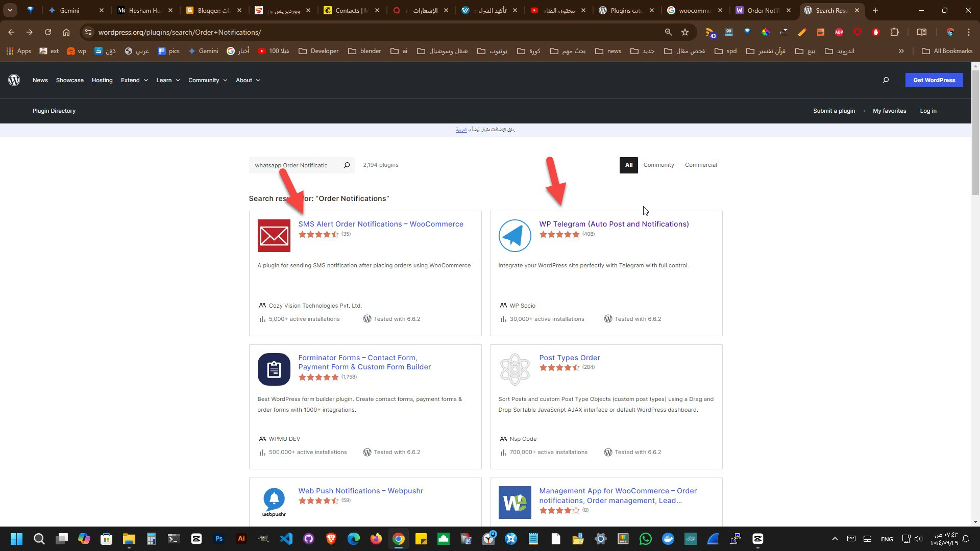Click SMS Alert red envelope icon
The image size is (980, 551).
pyautogui.click(x=274, y=236)
